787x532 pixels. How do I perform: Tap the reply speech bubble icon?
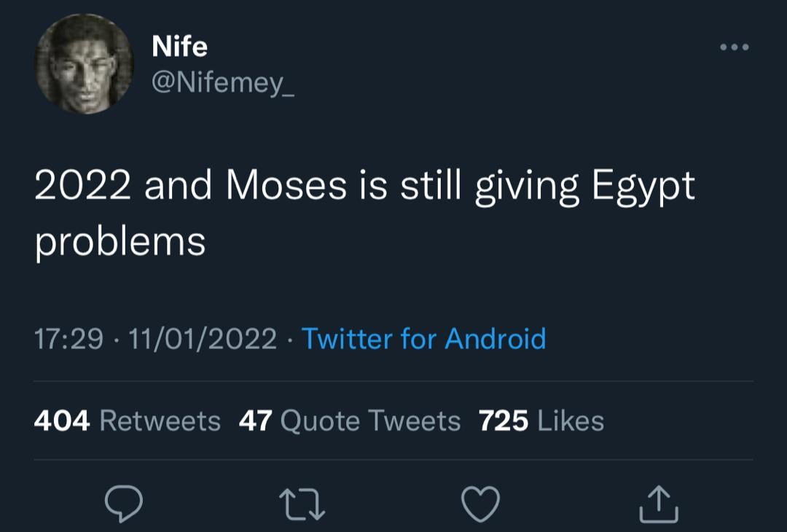pyautogui.click(x=123, y=504)
